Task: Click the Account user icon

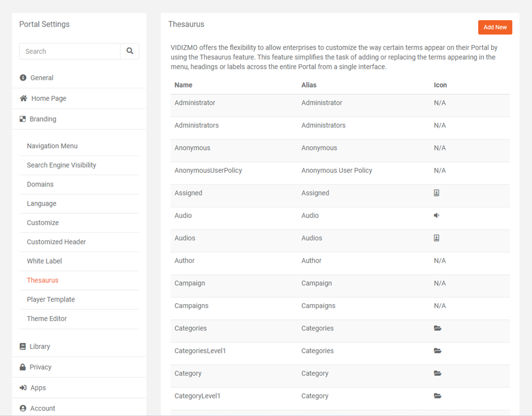Action: pos(23,408)
